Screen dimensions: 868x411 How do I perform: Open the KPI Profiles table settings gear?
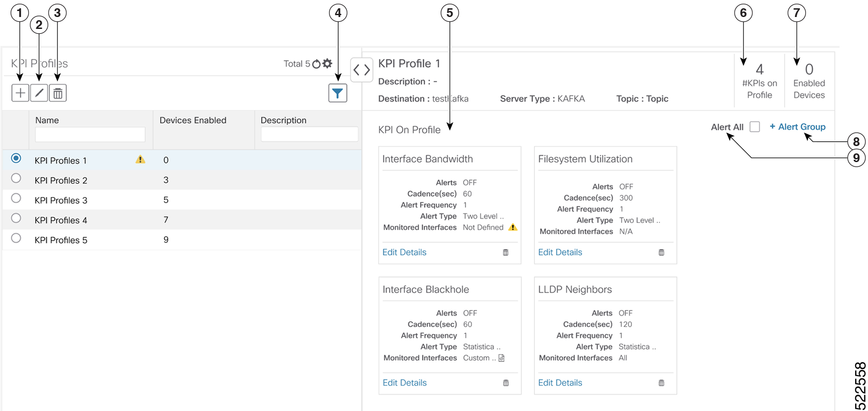point(327,63)
